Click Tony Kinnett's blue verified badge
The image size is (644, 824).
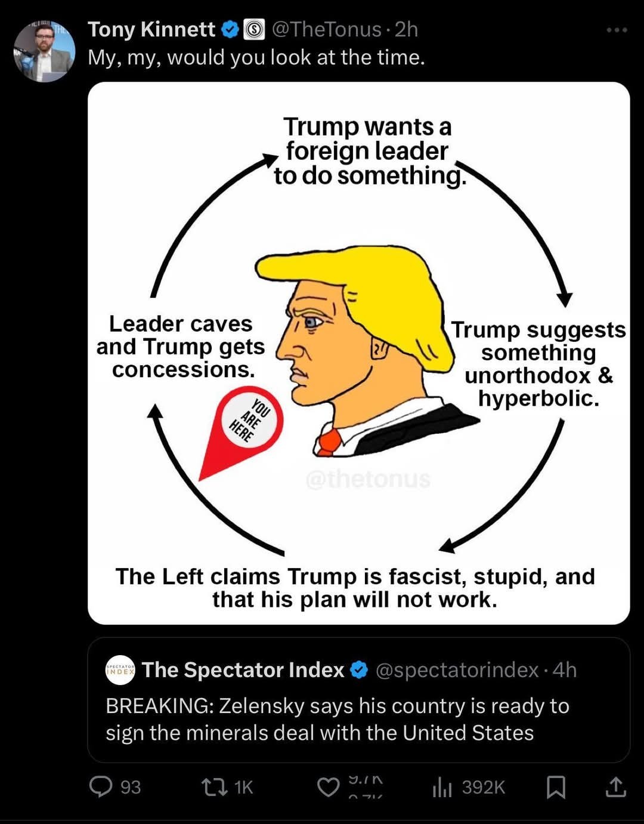click(x=230, y=29)
